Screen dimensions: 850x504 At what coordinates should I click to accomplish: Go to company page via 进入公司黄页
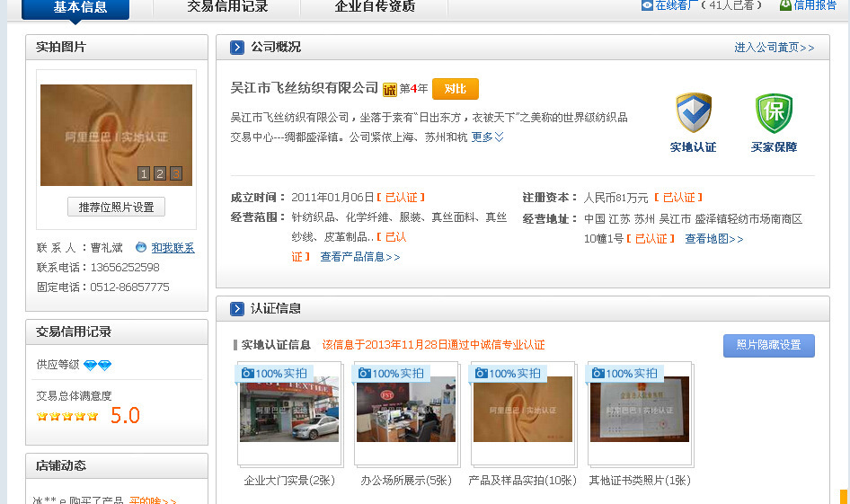click(x=775, y=48)
